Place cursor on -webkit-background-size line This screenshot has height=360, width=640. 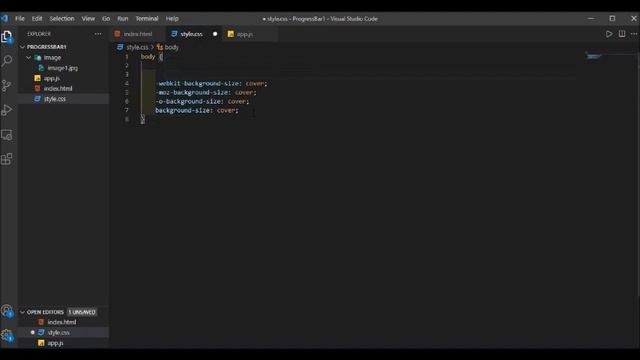pos(211,84)
